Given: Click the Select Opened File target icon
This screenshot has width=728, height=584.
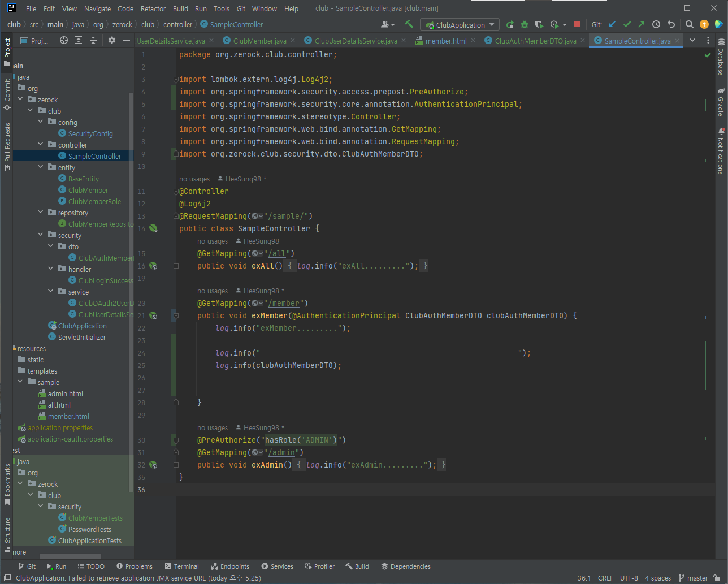Looking at the screenshot, I should pyautogui.click(x=64, y=40).
